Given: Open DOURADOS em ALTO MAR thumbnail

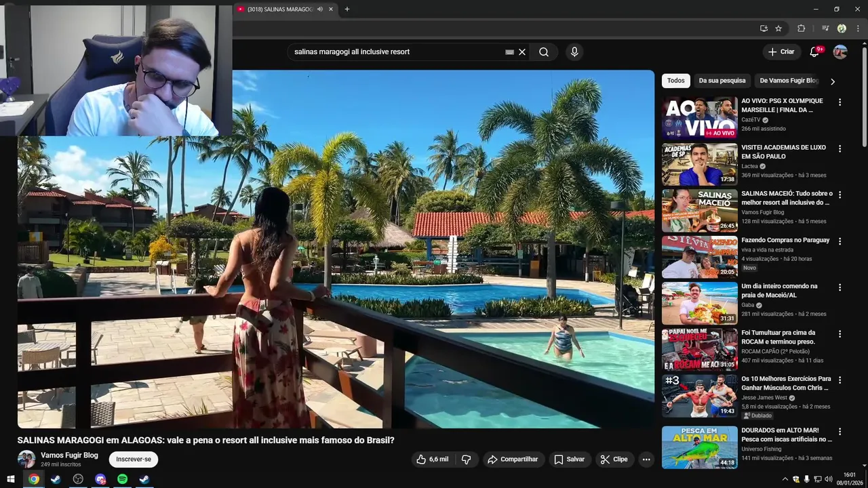Looking at the screenshot, I should (x=699, y=447).
